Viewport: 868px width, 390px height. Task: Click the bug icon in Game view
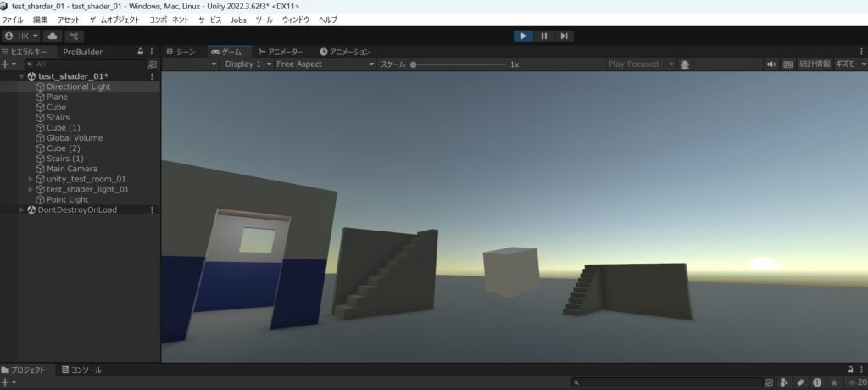point(685,64)
